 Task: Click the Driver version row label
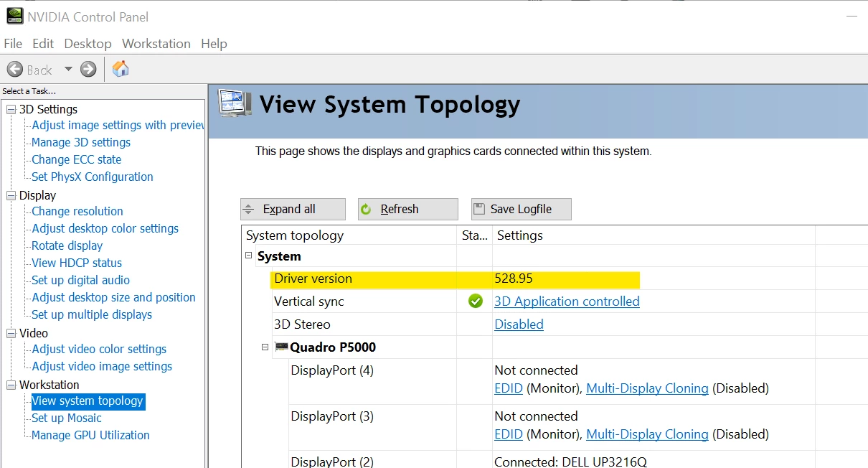313,279
